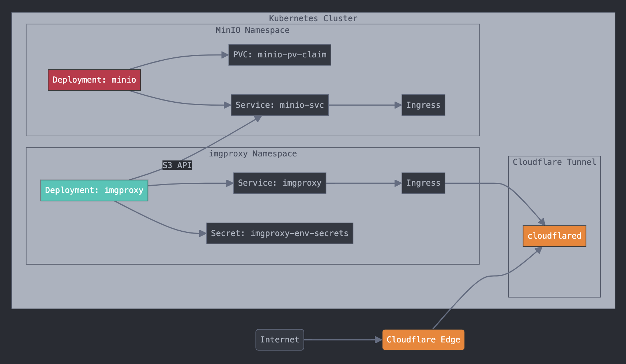Click arrowhead pointing into Cloudflare Edge
This screenshot has width=626, height=364.
pos(379,340)
